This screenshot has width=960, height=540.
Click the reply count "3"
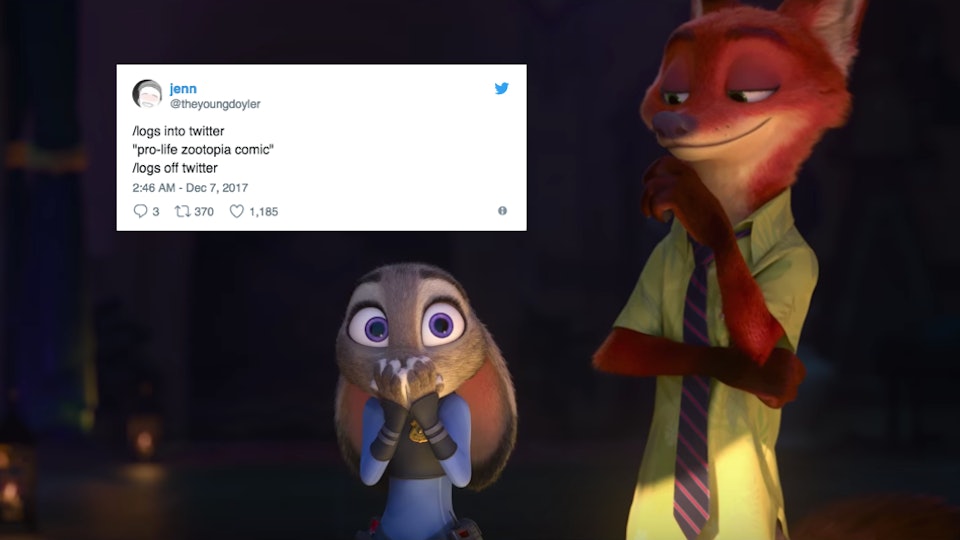156,212
